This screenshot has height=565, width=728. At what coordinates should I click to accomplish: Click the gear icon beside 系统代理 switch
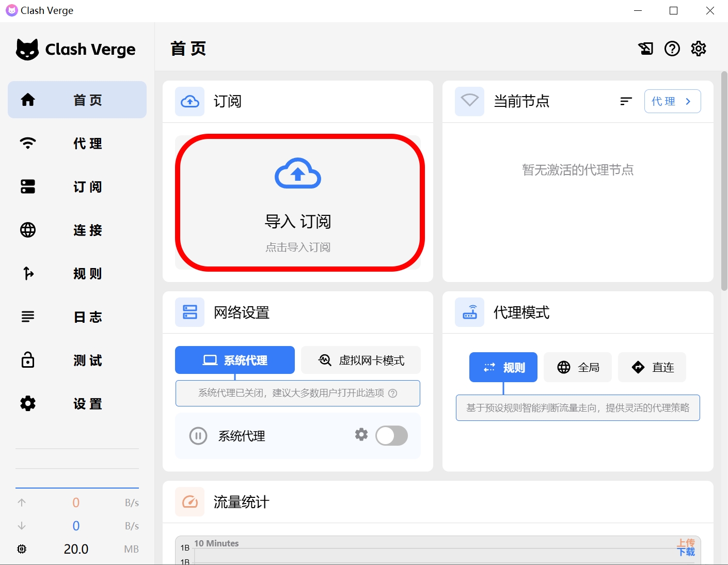click(361, 435)
